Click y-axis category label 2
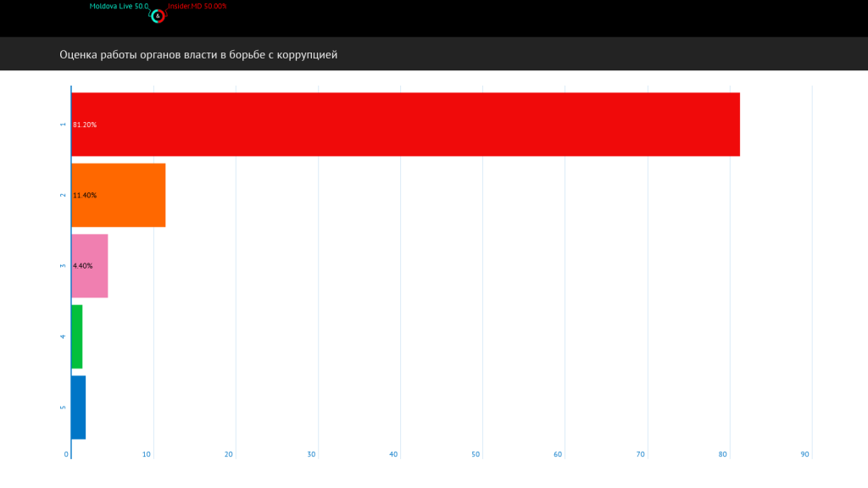 [x=63, y=196]
